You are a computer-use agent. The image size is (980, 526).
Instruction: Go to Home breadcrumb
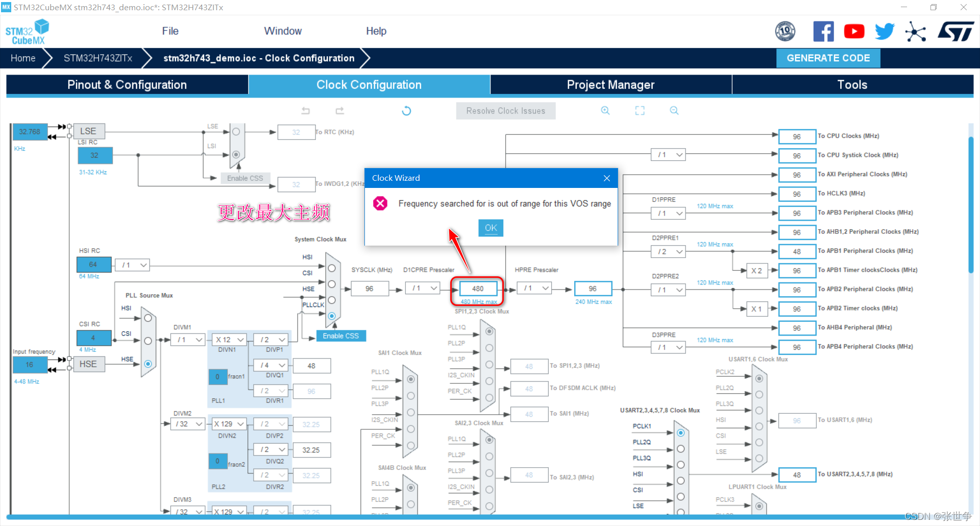tap(23, 58)
